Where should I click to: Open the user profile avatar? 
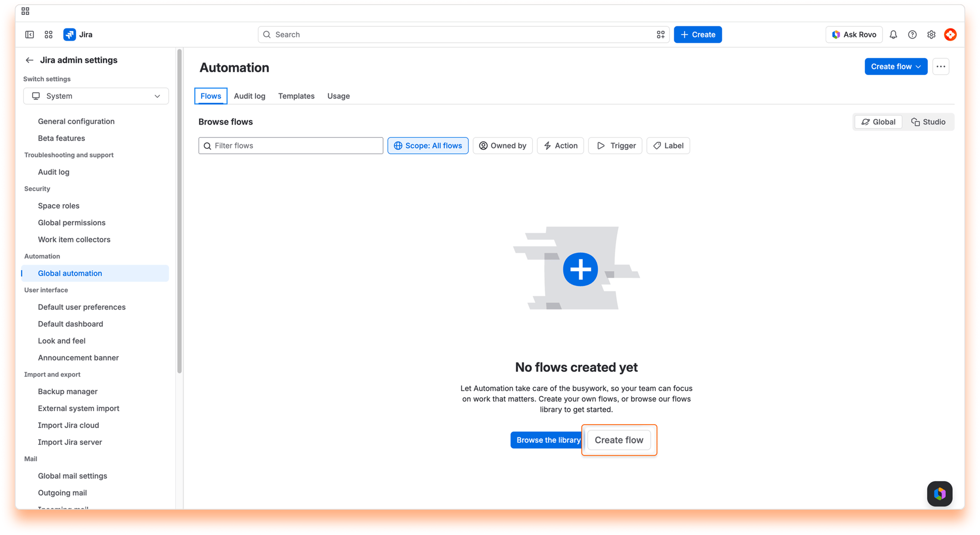pos(950,35)
